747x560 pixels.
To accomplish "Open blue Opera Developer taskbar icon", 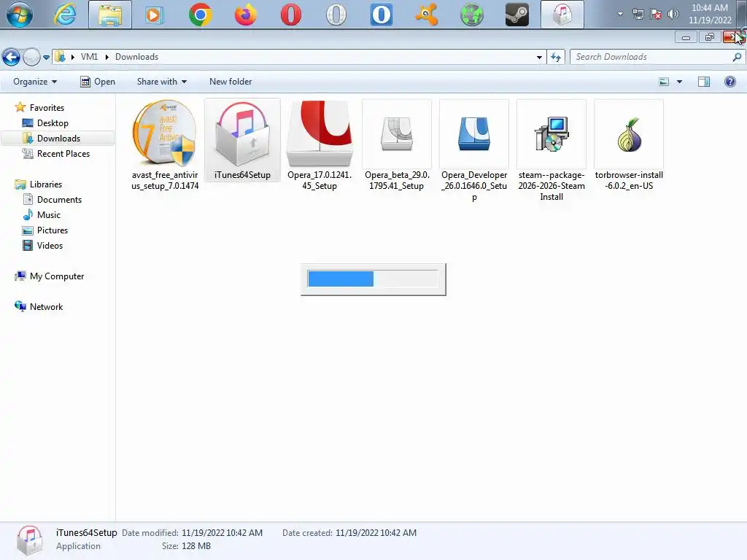I will pyautogui.click(x=381, y=15).
